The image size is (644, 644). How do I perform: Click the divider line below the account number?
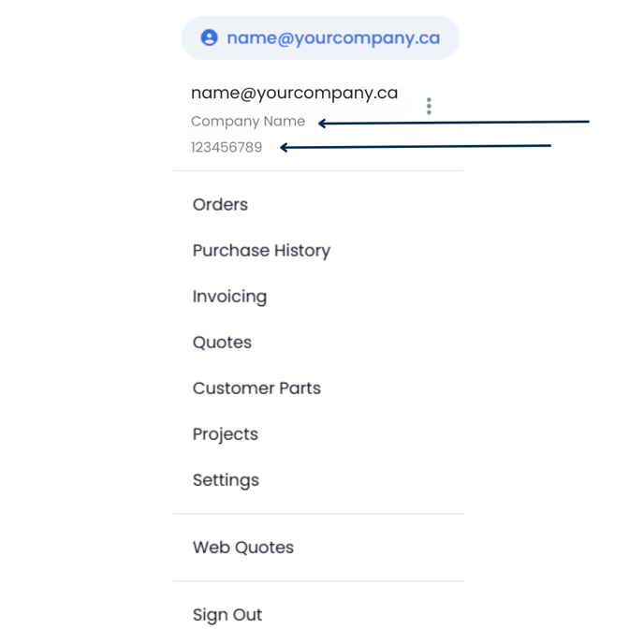point(318,170)
